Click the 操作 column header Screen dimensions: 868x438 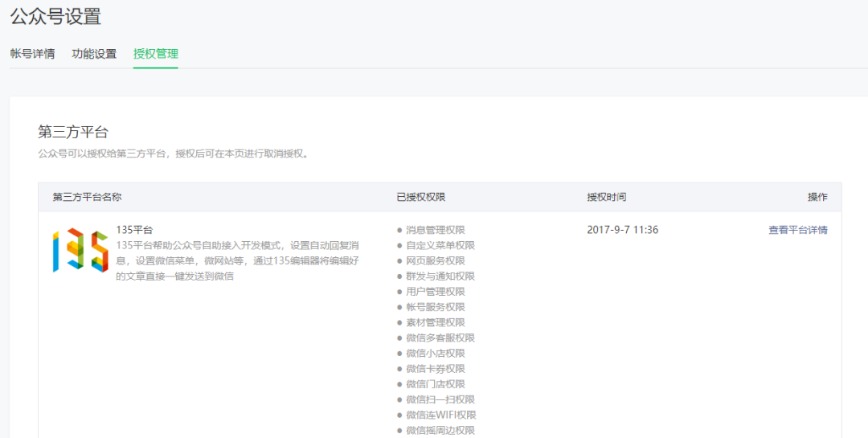click(x=817, y=197)
